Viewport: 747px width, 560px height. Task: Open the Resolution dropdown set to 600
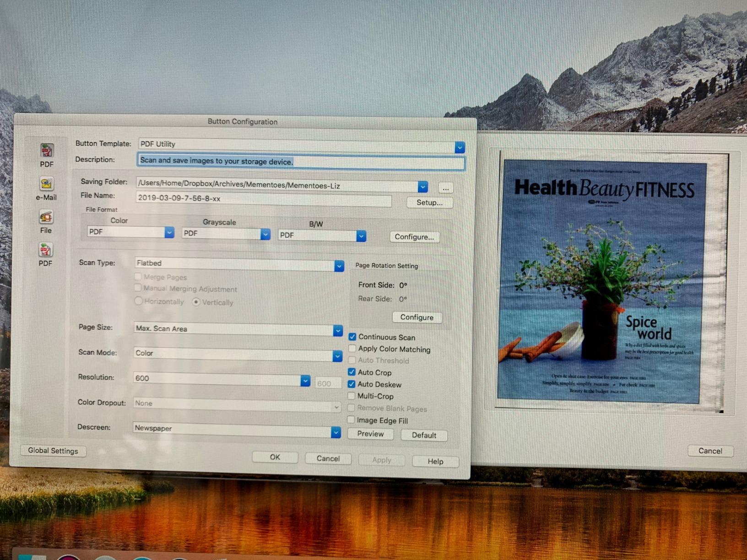pyautogui.click(x=305, y=380)
